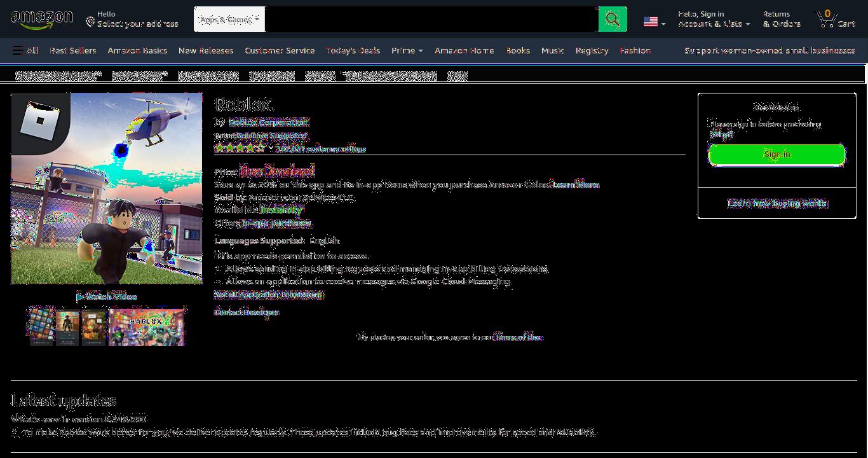Select the third screenshot thumbnail
Screen dimensions: 868x458
pyautogui.click(x=93, y=327)
